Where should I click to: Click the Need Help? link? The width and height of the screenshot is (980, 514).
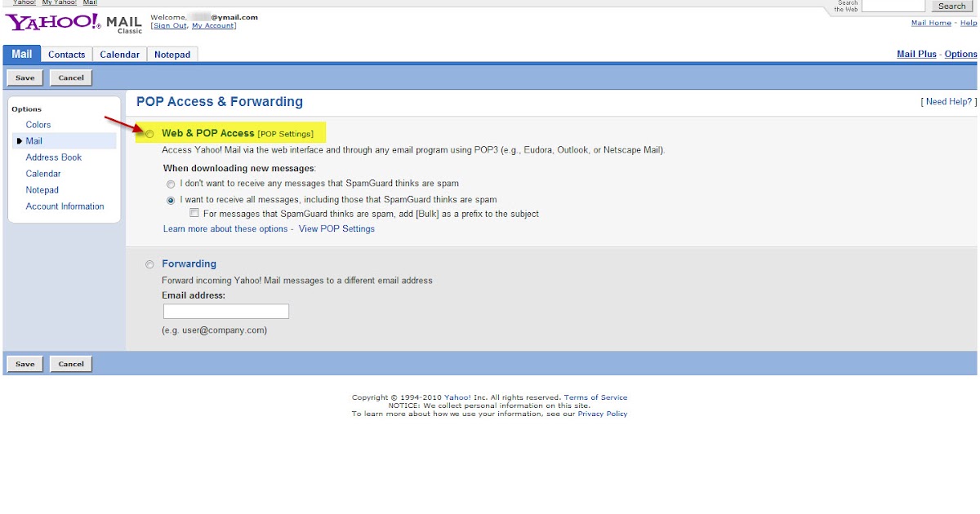coord(948,102)
